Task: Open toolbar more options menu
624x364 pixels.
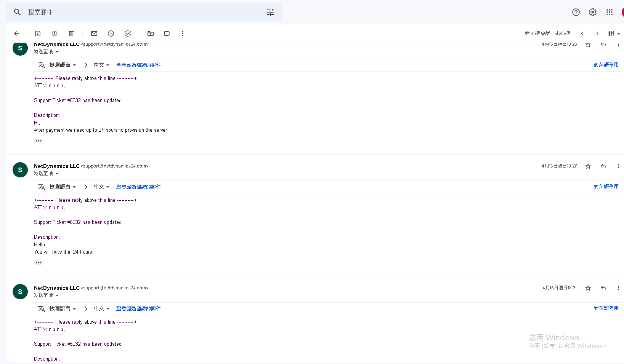Action: 183,34
